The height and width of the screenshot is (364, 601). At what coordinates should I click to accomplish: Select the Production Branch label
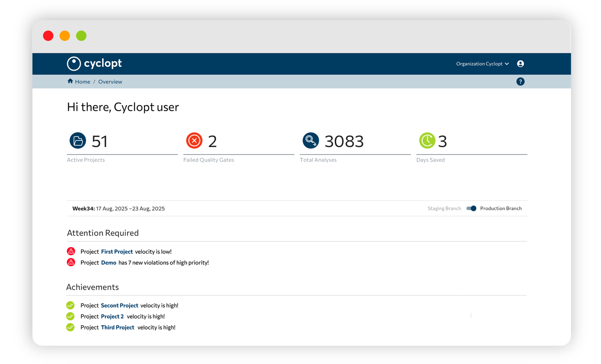point(501,208)
